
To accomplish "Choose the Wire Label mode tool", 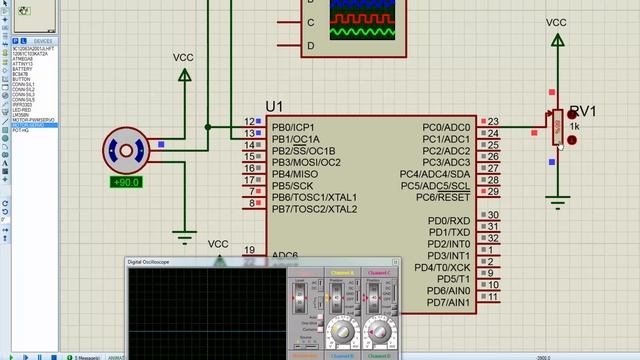I will (x=5, y=28).
